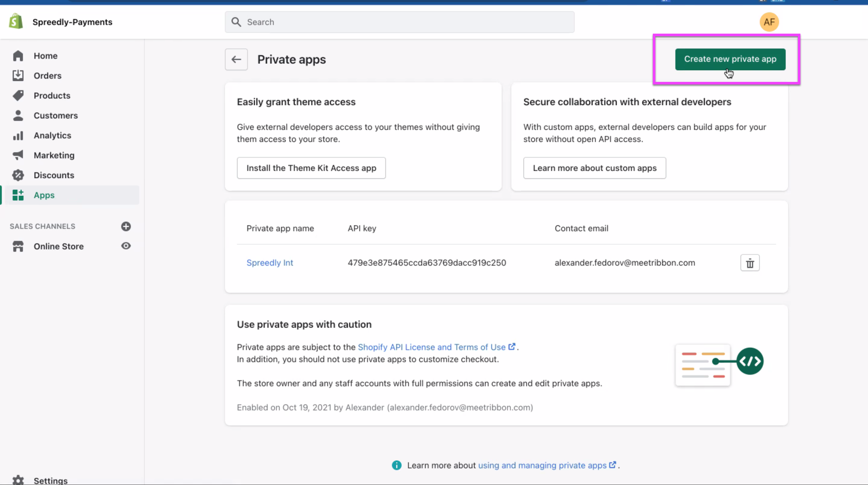This screenshot has width=868, height=485.
Task: Navigate to Marketing
Action: pos(54,155)
